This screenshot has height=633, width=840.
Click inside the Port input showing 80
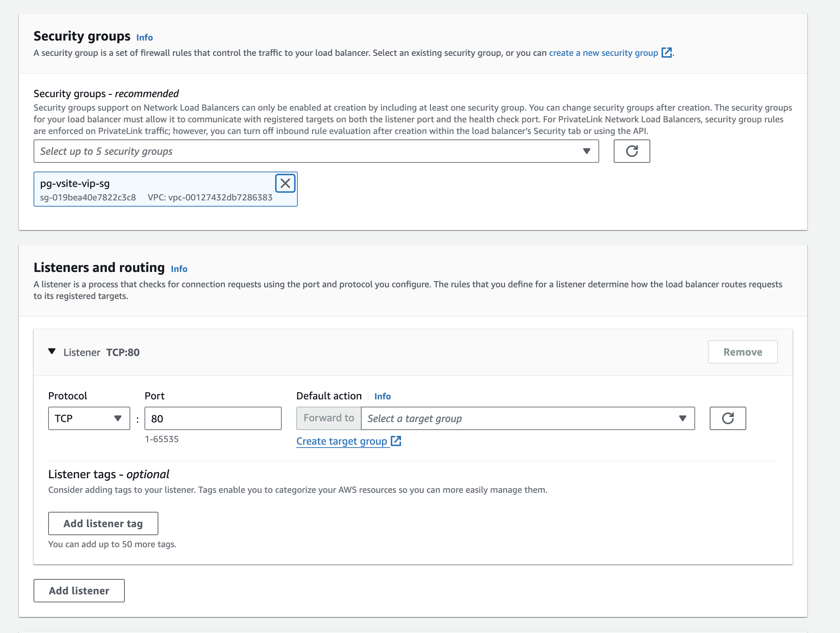click(212, 418)
